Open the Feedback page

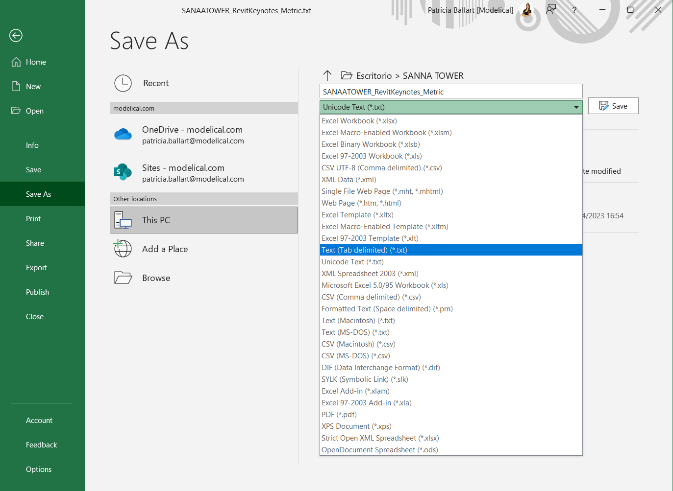(x=41, y=445)
